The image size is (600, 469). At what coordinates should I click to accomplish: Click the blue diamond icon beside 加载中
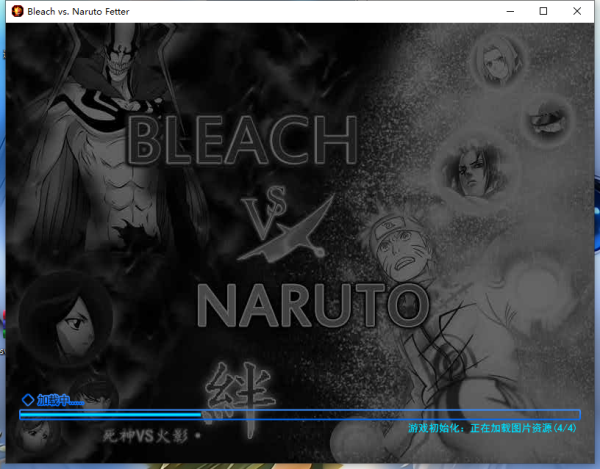28,400
